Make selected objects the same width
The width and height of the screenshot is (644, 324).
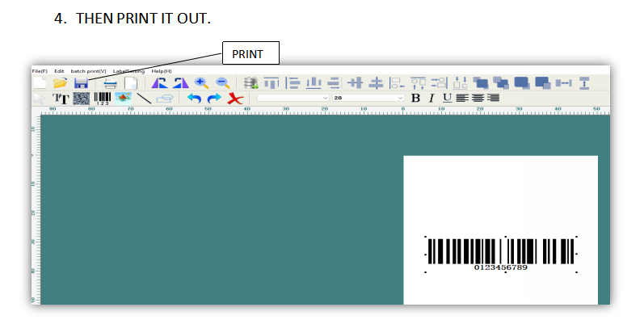coord(564,83)
